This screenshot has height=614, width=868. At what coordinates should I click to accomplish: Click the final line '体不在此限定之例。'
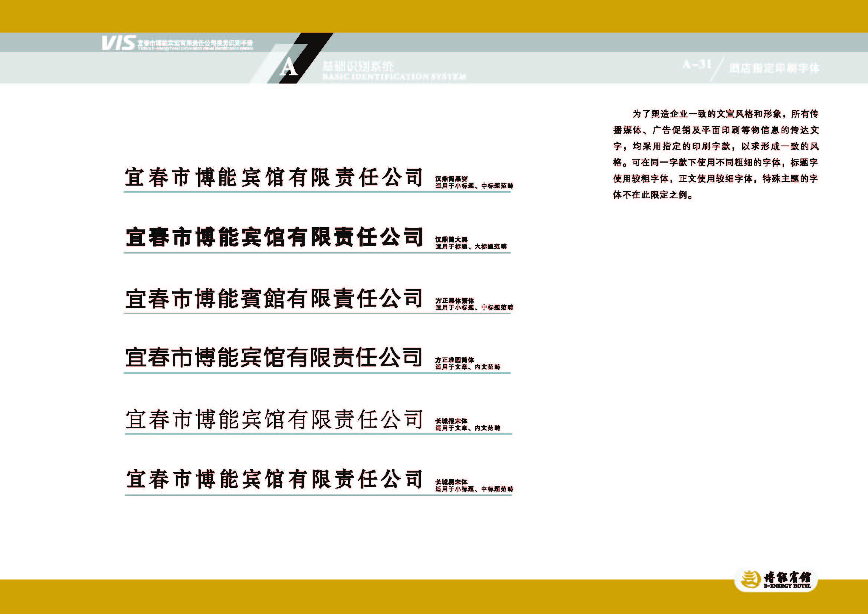pyautogui.click(x=653, y=195)
